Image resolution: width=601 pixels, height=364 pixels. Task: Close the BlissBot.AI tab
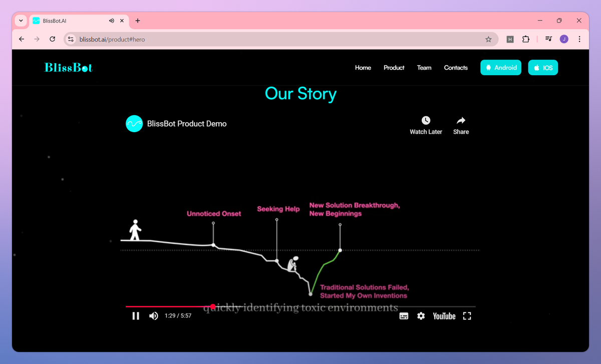point(123,21)
